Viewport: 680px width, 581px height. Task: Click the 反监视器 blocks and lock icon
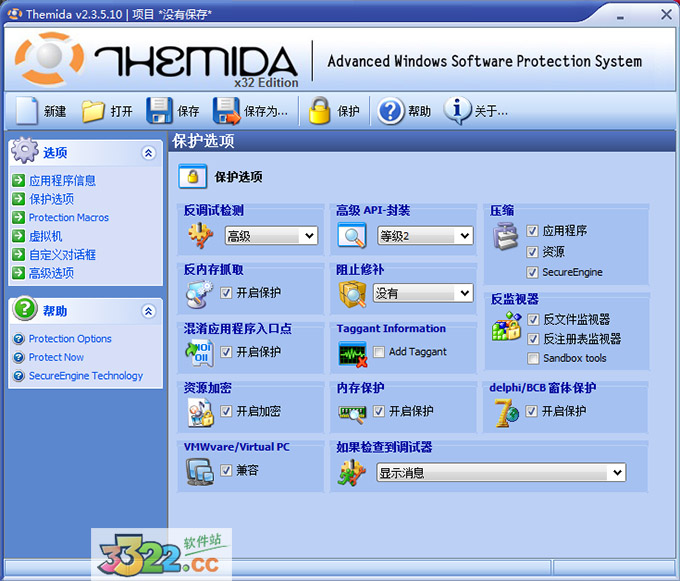tap(507, 327)
